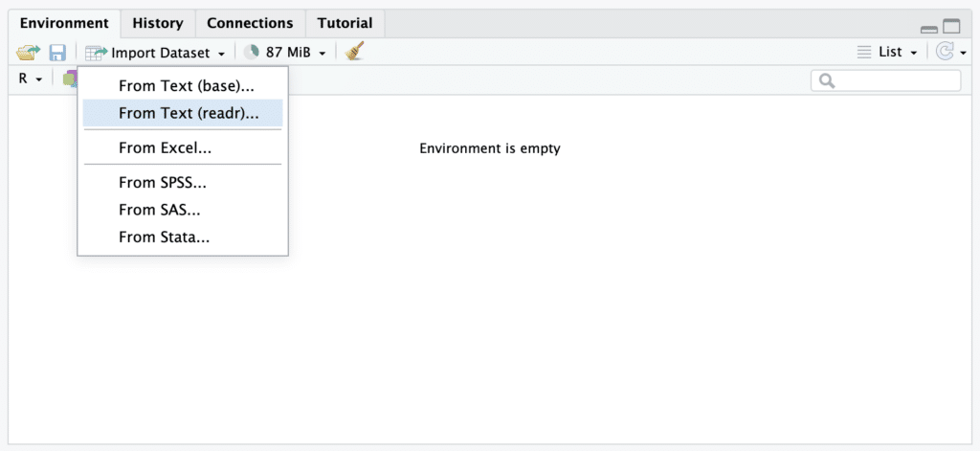
Task: Open the Connections tab
Action: 250,23
